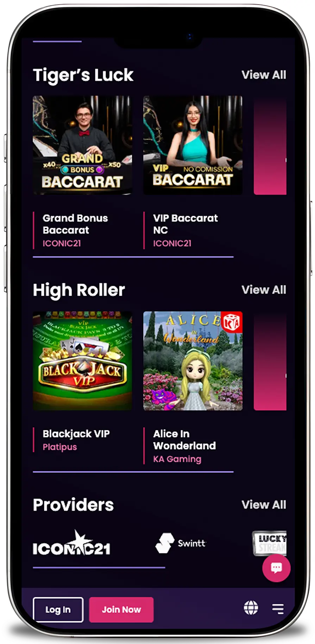Viewport: 315px width, 644px height.
Task: Click the VIP Baccarat NC title text
Action: (x=185, y=224)
